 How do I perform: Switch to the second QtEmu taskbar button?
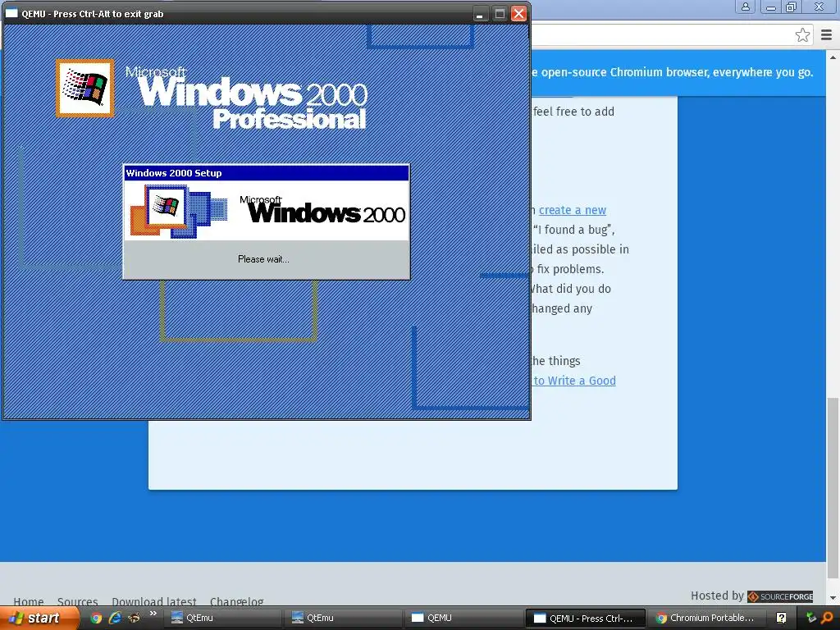[343, 618]
